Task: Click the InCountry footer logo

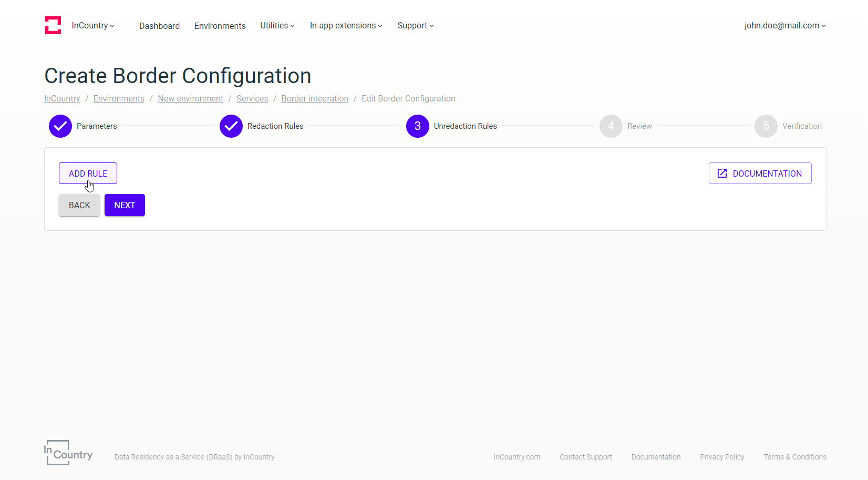Action: (68, 453)
